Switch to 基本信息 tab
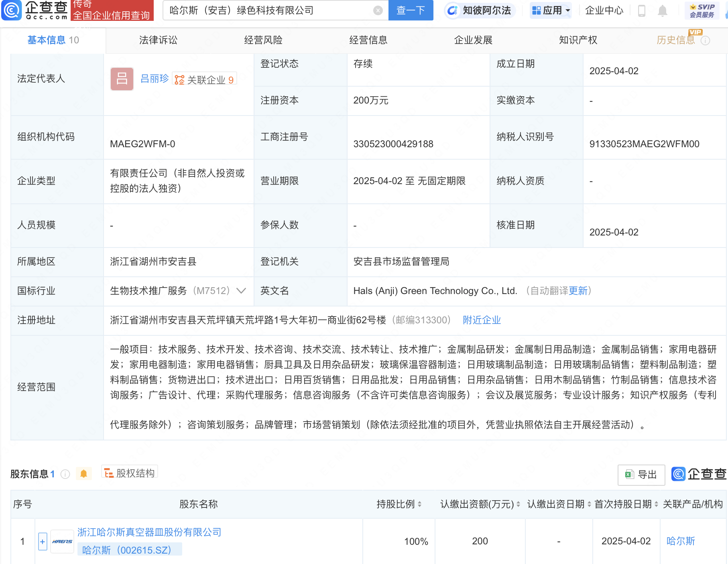 [53, 40]
